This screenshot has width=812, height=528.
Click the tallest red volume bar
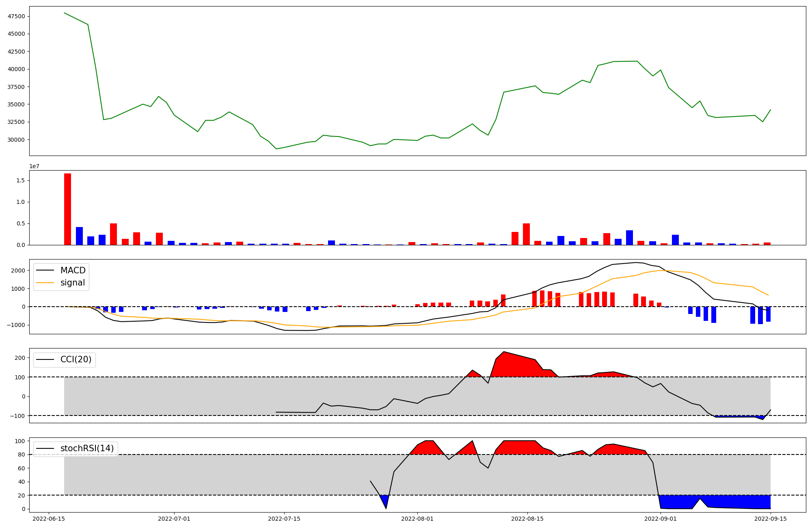pos(67,209)
